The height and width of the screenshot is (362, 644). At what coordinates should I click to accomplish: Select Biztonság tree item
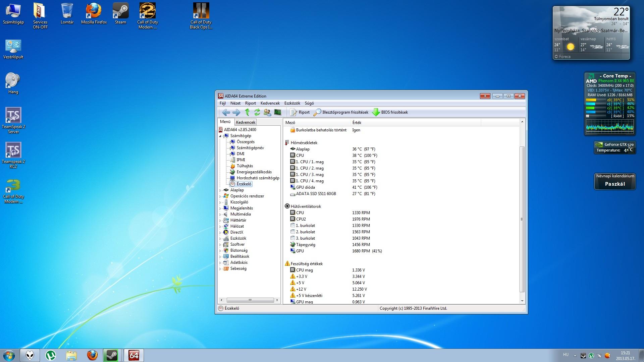(x=239, y=250)
